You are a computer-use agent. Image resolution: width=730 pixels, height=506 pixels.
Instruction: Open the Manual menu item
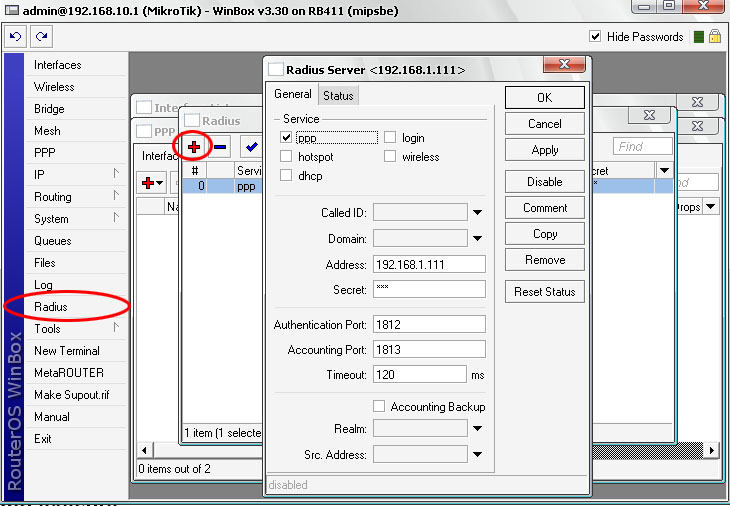[77, 417]
